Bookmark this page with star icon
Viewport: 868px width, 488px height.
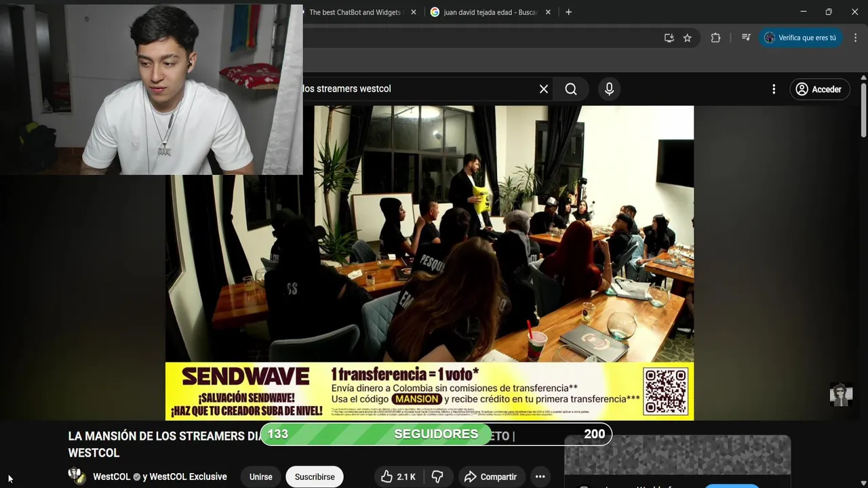[x=687, y=38]
